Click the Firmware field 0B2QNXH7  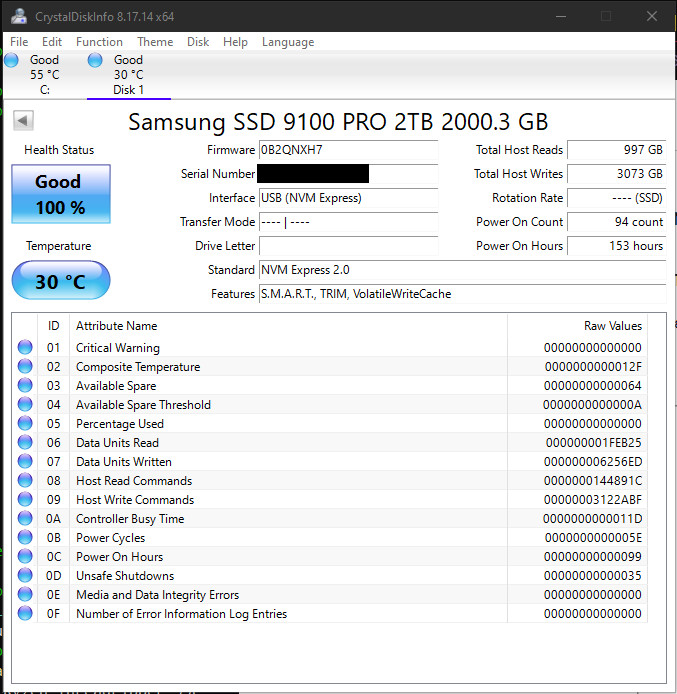348,150
